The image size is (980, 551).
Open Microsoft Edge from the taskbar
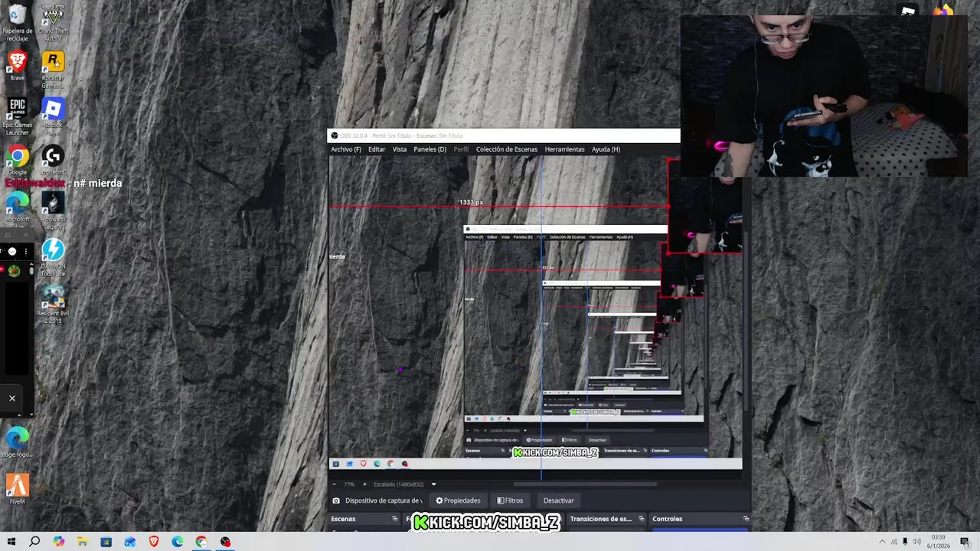(178, 542)
